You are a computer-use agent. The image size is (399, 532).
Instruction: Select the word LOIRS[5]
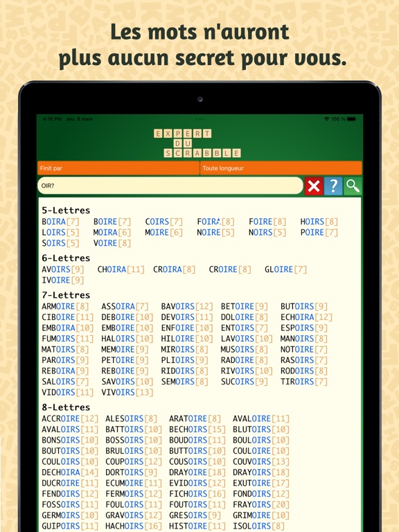point(60,233)
